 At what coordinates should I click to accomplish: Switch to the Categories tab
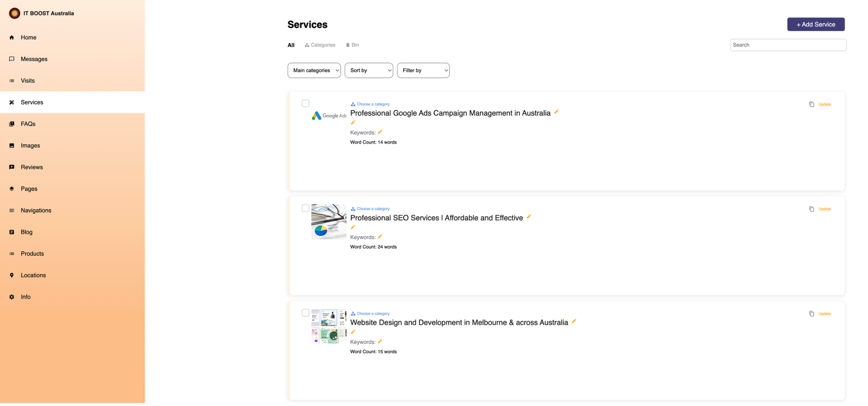coord(320,45)
